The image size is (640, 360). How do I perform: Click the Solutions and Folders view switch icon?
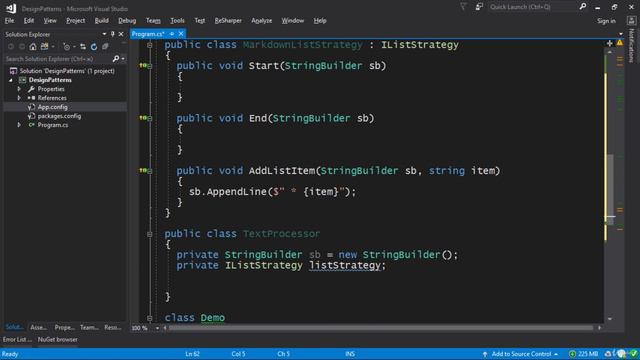tap(44, 47)
